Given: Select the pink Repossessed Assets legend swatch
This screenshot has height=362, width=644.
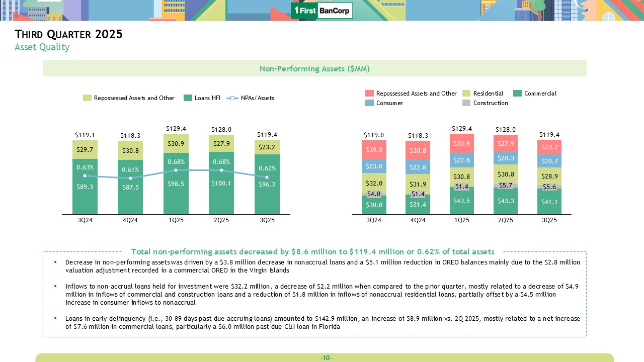Looking at the screenshot, I should [369, 94].
